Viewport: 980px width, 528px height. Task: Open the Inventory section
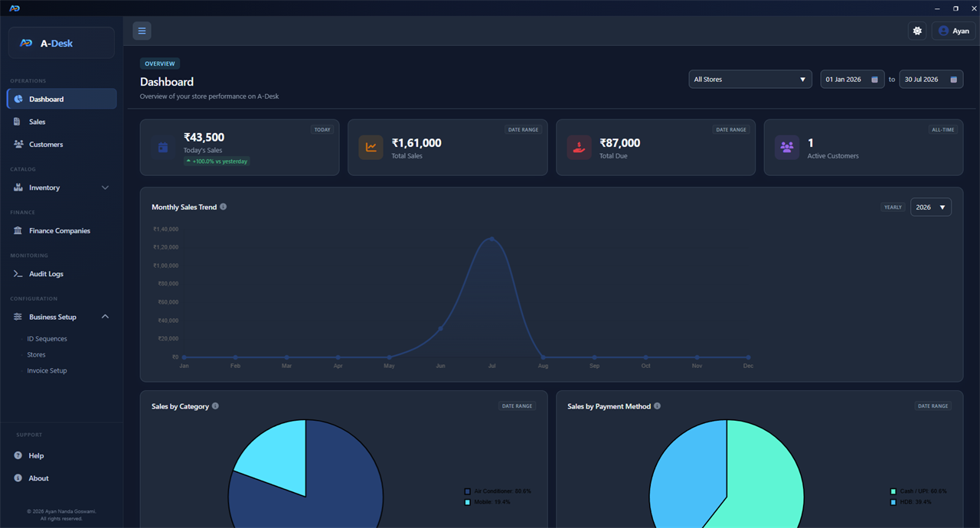point(61,187)
